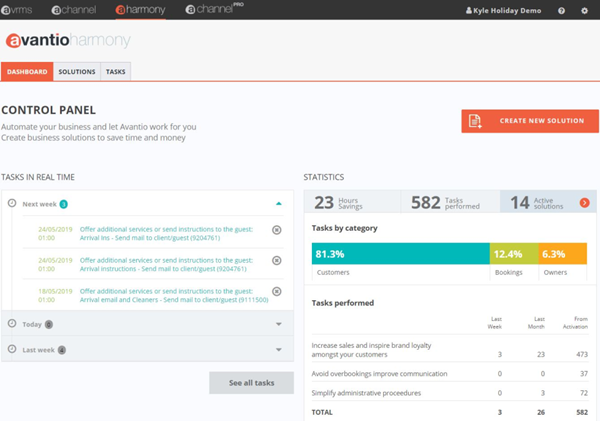This screenshot has width=600, height=421.
Task: Click the Tasks by category heading
Action: click(344, 228)
